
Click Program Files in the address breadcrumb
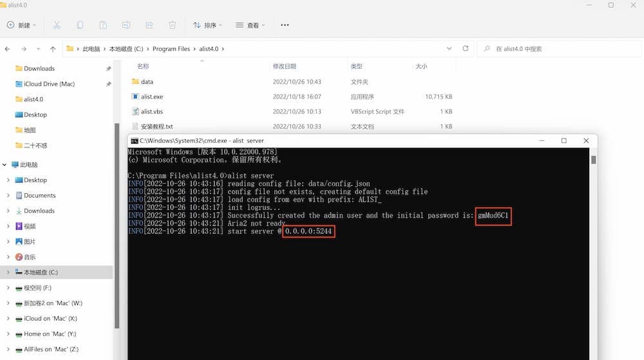(x=171, y=49)
